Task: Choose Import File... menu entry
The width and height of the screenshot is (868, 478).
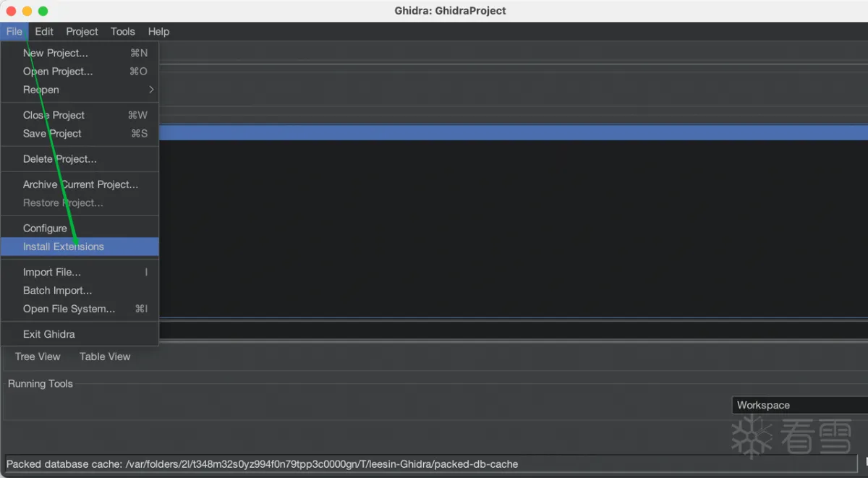Action: coord(80,272)
